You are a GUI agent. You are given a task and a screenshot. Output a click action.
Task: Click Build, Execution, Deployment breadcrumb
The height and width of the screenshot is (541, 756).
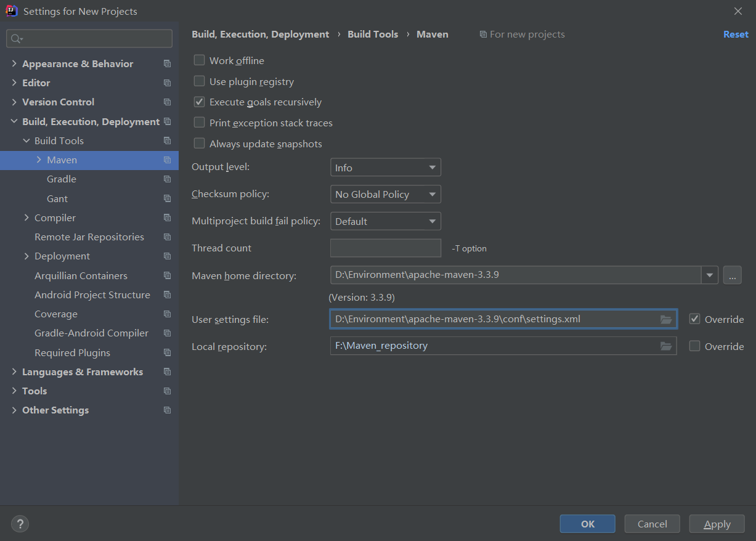pyautogui.click(x=261, y=35)
